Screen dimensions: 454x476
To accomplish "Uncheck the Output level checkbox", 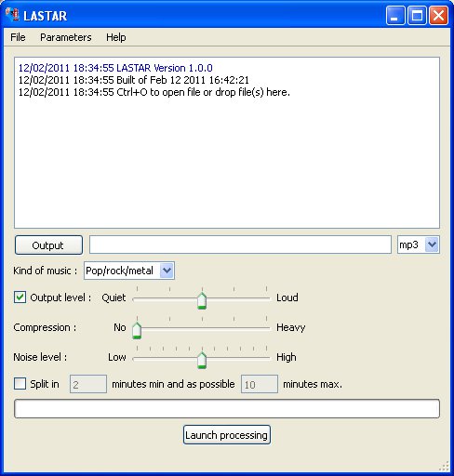I will click(x=20, y=297).
